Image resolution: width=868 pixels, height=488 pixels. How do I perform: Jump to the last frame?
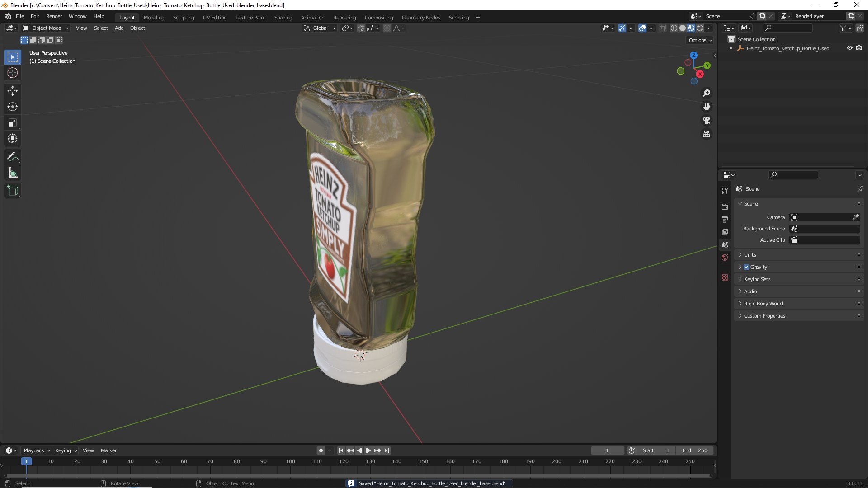tap(387, 450)
